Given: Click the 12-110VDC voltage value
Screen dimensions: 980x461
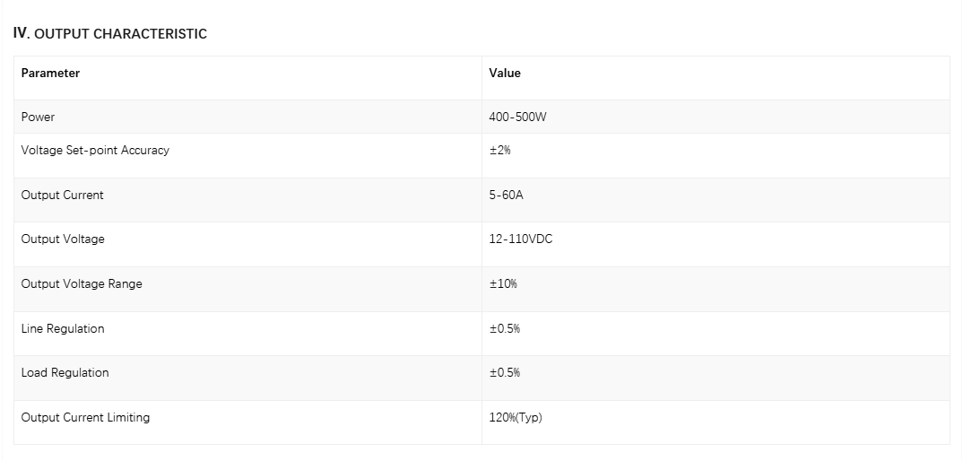Looking at the screenshot, I should pyautogui.click(x=521, y=239).
